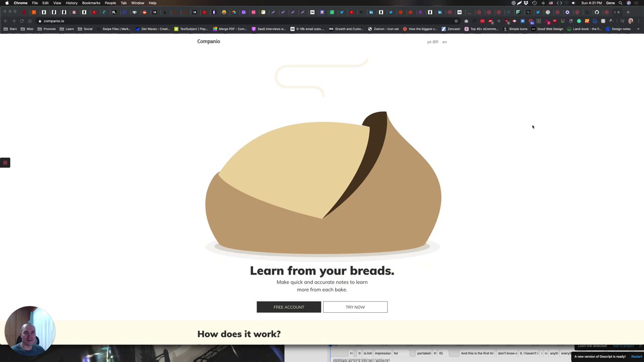
Task: Click the clock showing Sun 4:31 PM
Action: click(x=592, y=3)
